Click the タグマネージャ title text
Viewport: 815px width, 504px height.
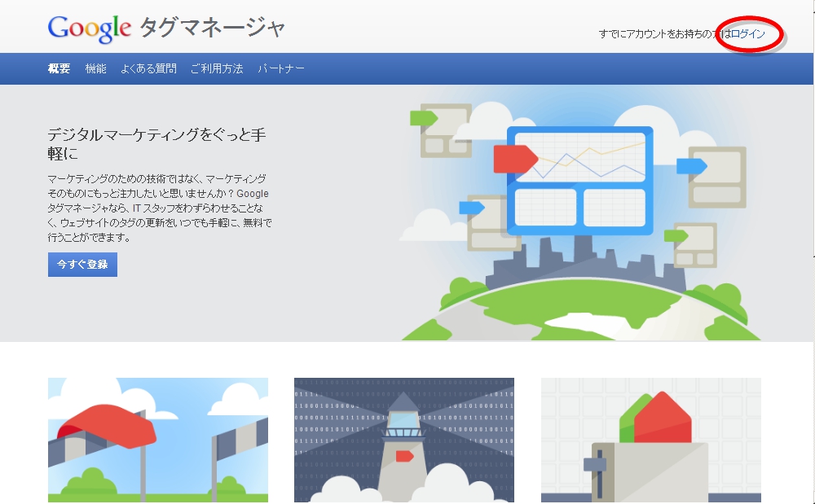click(x=213, y=28)
